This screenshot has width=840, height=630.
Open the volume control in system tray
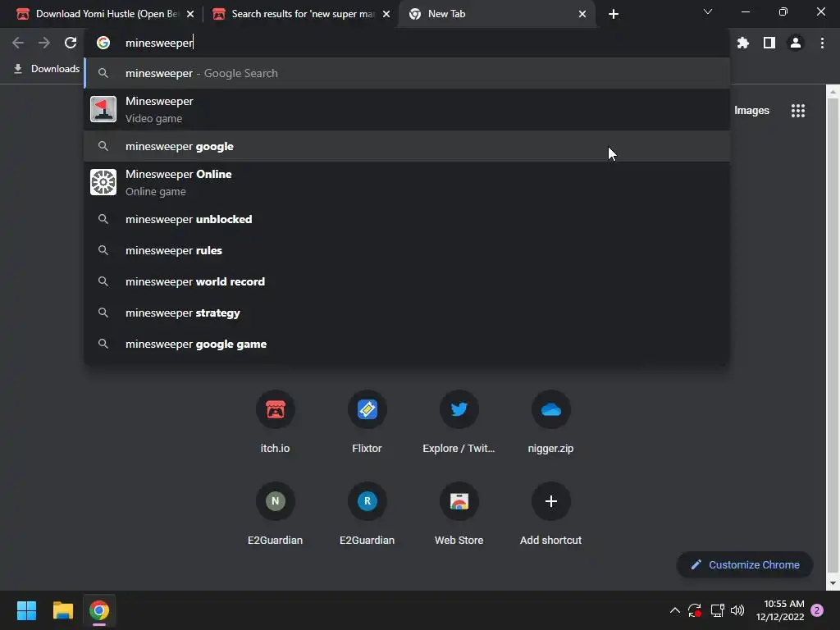737,610
